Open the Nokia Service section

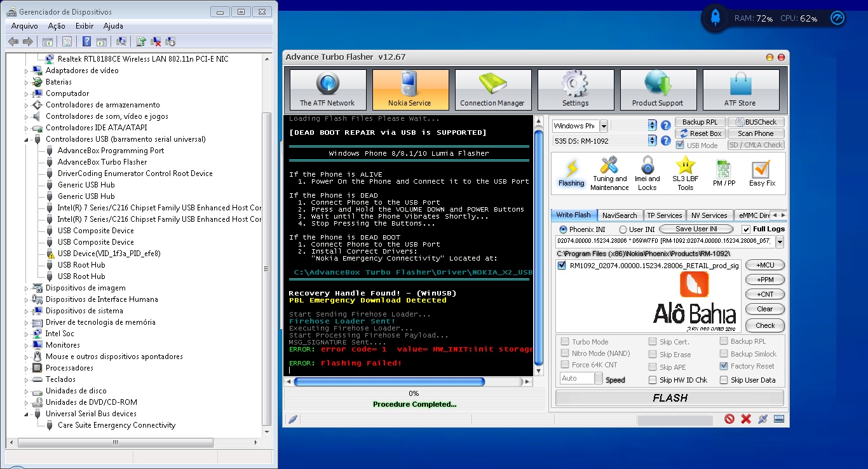pyautogui.click(x=410, y=90)
